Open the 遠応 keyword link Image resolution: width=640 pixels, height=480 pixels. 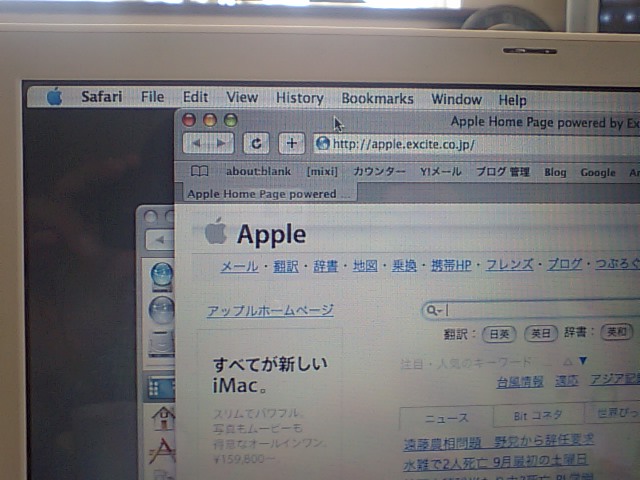tap(567, 381)
